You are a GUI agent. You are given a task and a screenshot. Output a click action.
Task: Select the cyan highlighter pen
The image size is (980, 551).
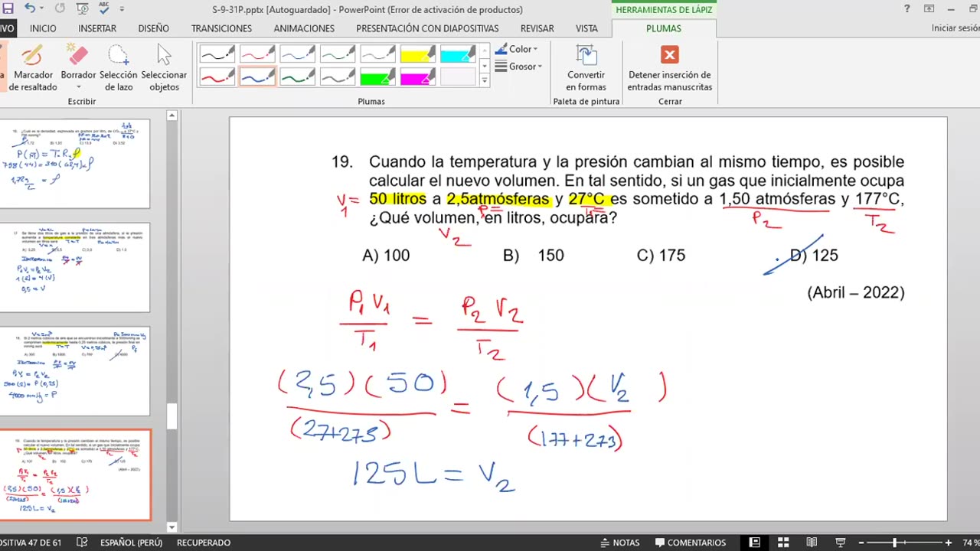coord(458,54)
